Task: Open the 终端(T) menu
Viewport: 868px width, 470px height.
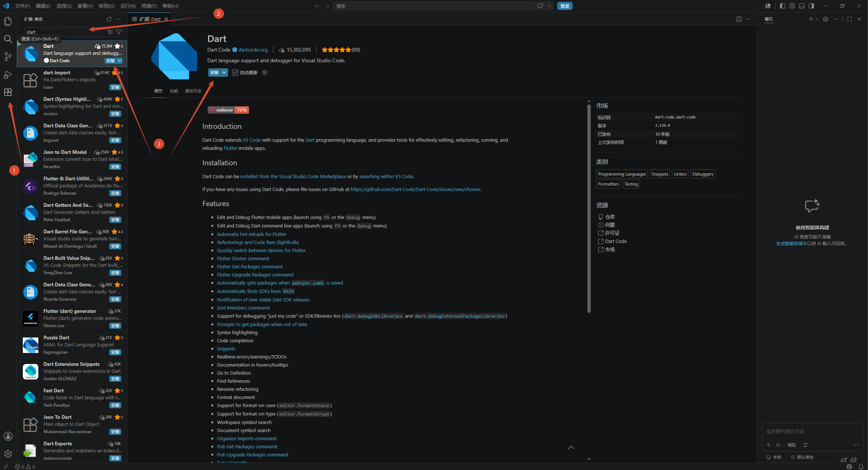Action: tap(149, 6)
